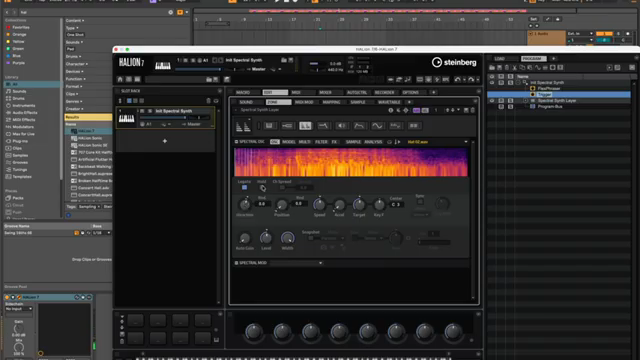Select the filter section icon in zone editor
640x360 pixels.
click(x=323, y=126)
